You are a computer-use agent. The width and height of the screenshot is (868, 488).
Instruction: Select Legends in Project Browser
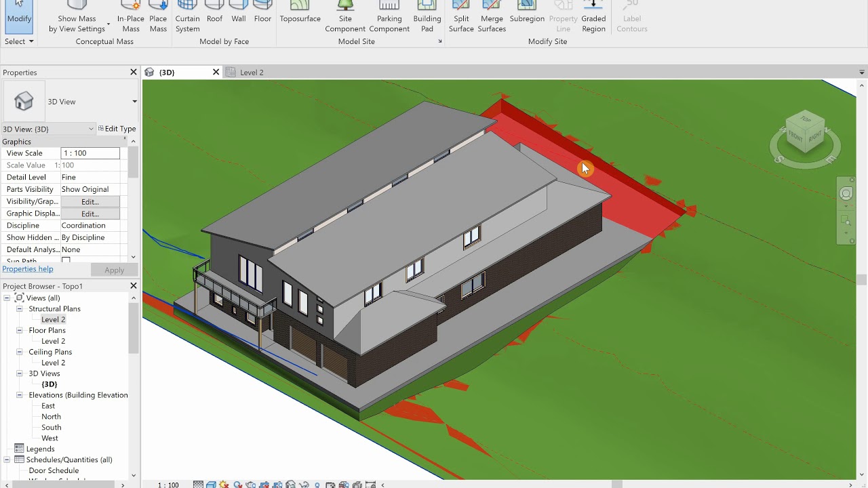coord(40,449)
